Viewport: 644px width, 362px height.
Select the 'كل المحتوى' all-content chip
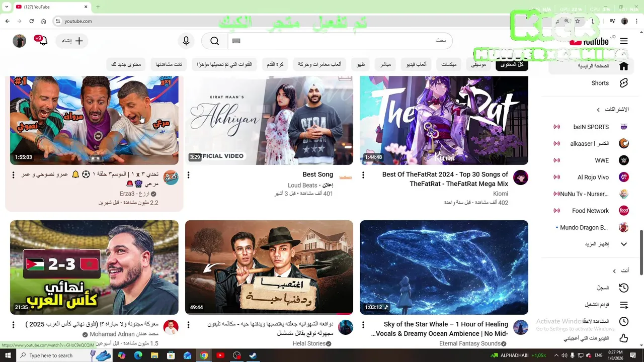pos(512,64)
